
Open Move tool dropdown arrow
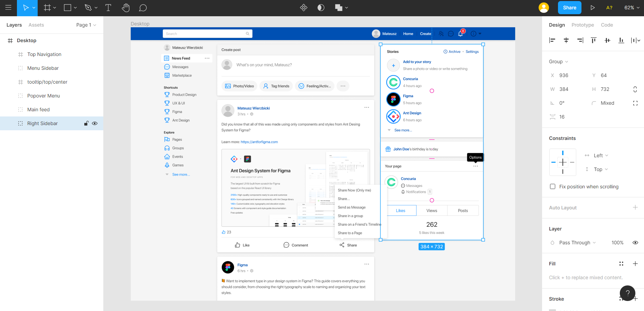pyautogui.click(x=34, y=8)
